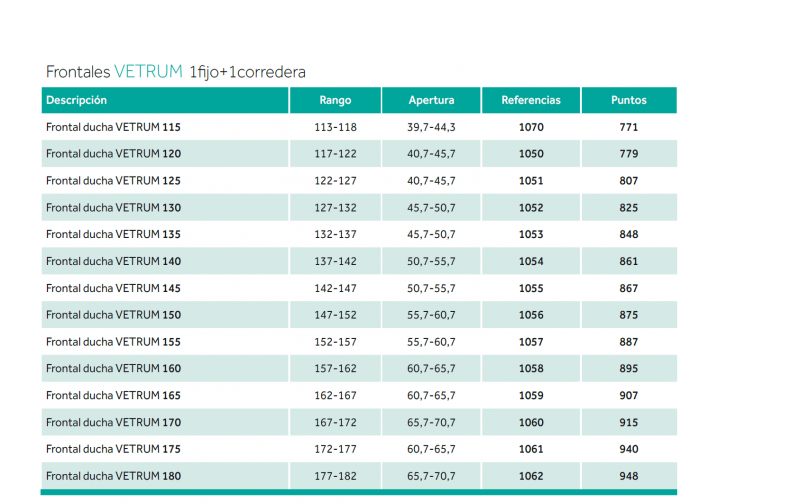Click range value 132-137
The width and height of the screenshot is (800, 503).
[335, 234]
